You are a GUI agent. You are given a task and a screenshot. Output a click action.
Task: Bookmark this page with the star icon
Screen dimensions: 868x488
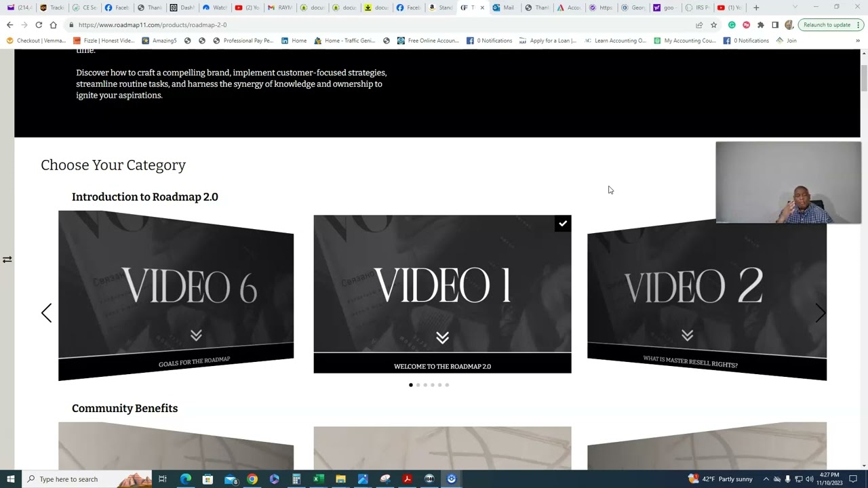(713, 25)
